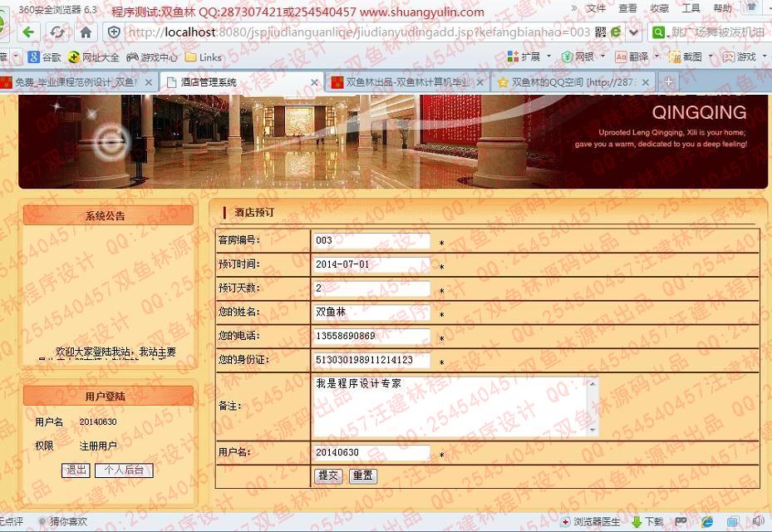The image size is (772, 532).
Task: Click the 系统公告 panel header
Action: coord(108,216)
